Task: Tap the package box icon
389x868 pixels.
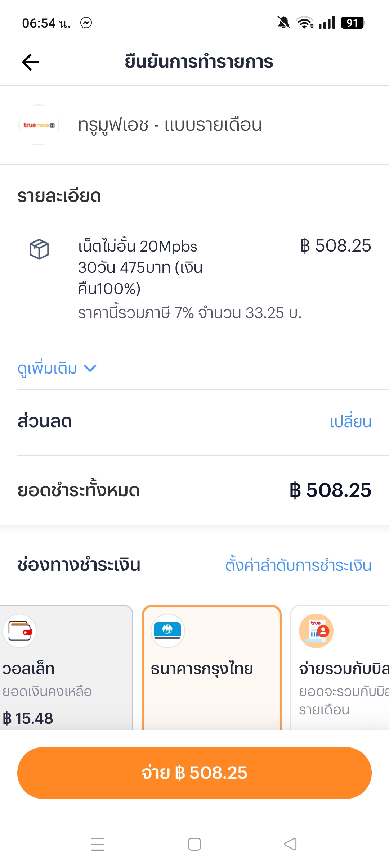Action: [x=39, y=249]
